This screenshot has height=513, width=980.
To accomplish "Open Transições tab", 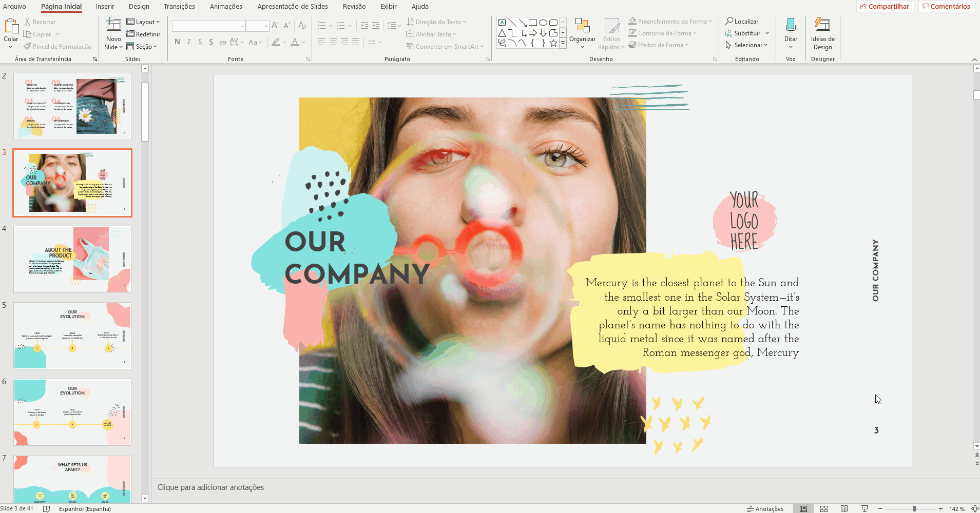I will [179, 7].
